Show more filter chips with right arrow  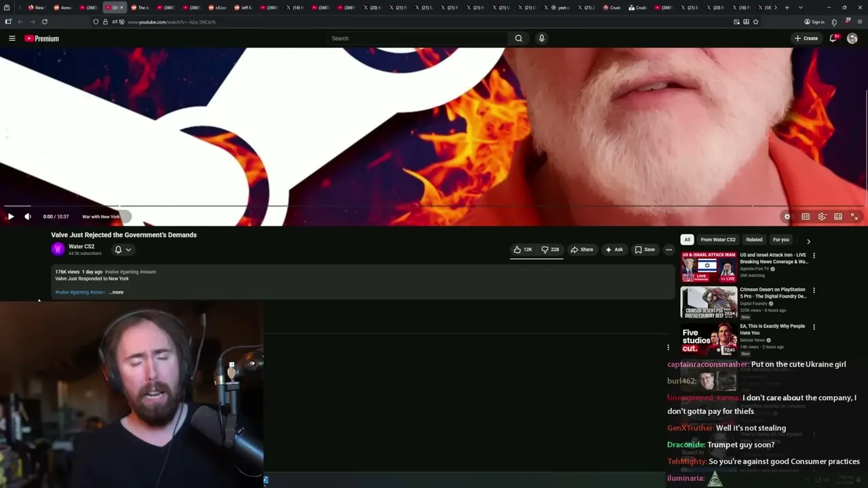(808, 241)
